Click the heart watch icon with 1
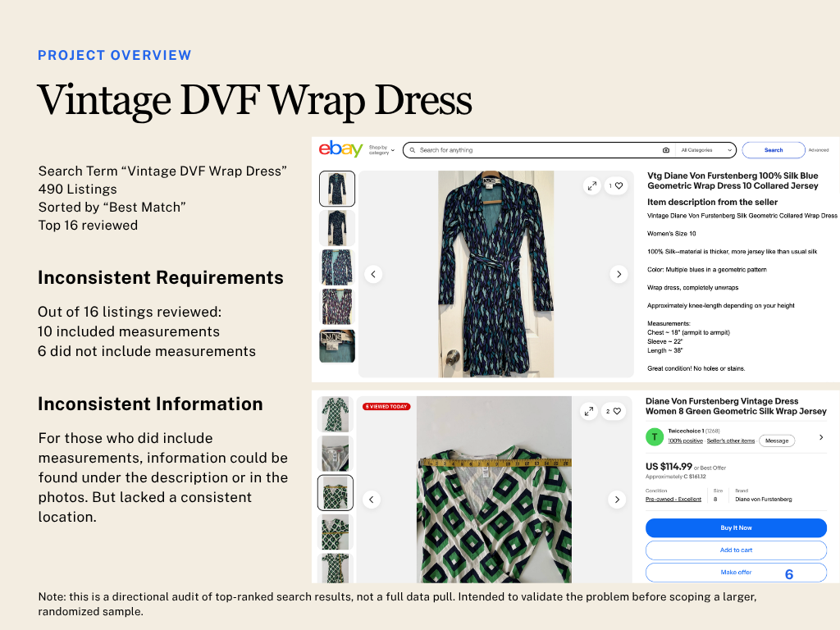This screenshot has width=840, height=630. [x=616, y=186]
